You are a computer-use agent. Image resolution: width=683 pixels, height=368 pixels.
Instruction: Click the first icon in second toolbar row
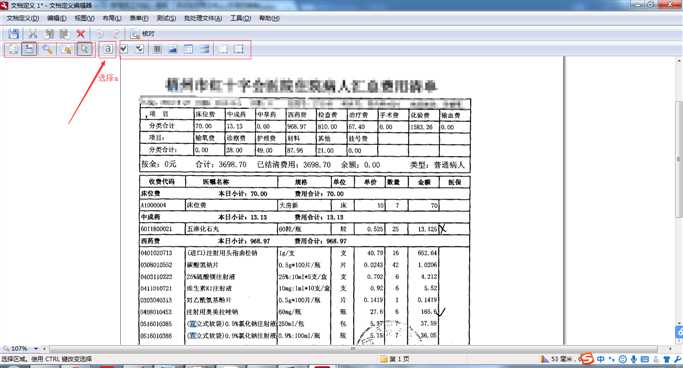pos(13,49)
